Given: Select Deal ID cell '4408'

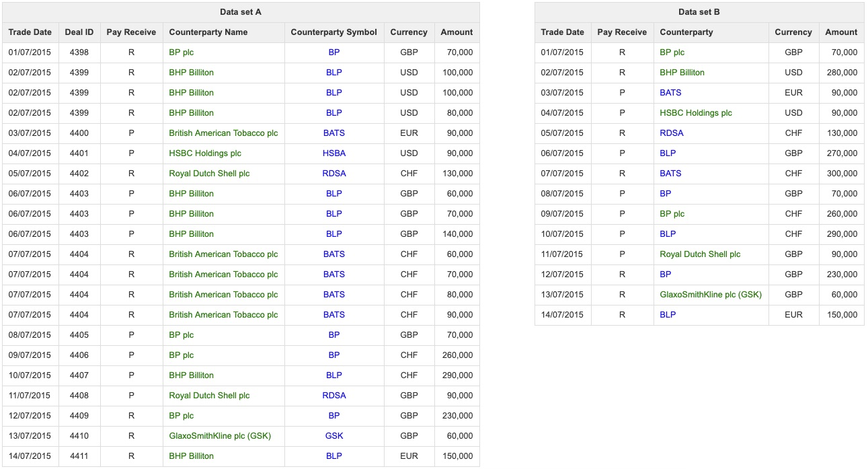Looking at the screenshot, I should (x=79, y=396).
